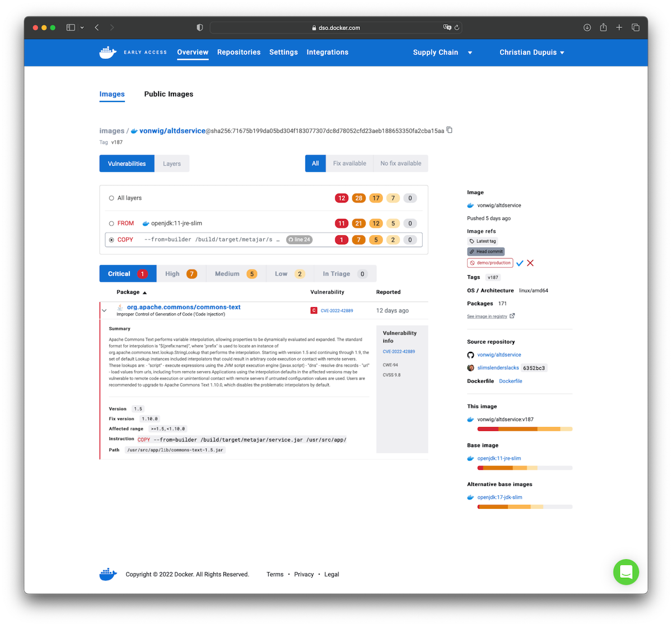672x626 pixels.
Task: Open Safari downloads icon
Action: 587,27
